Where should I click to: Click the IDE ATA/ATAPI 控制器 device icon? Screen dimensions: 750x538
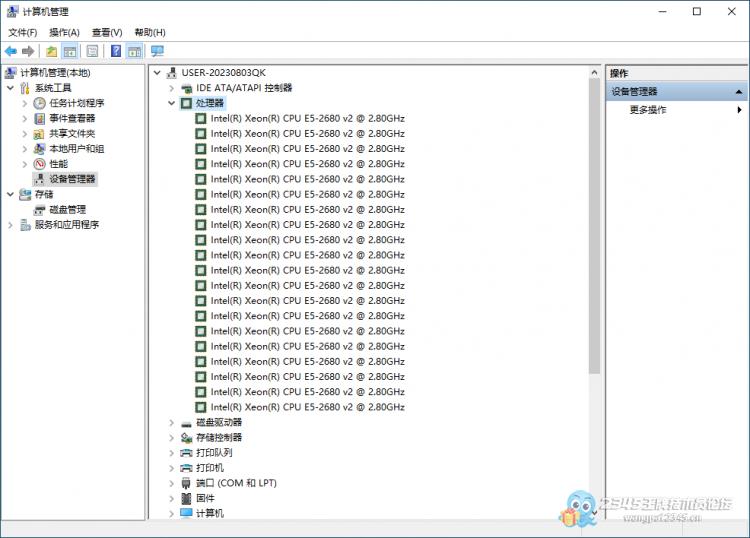[187, 88]
